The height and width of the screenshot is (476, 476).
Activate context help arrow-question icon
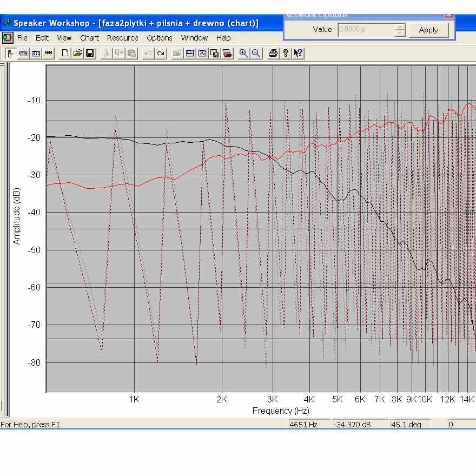click(298, 54)
